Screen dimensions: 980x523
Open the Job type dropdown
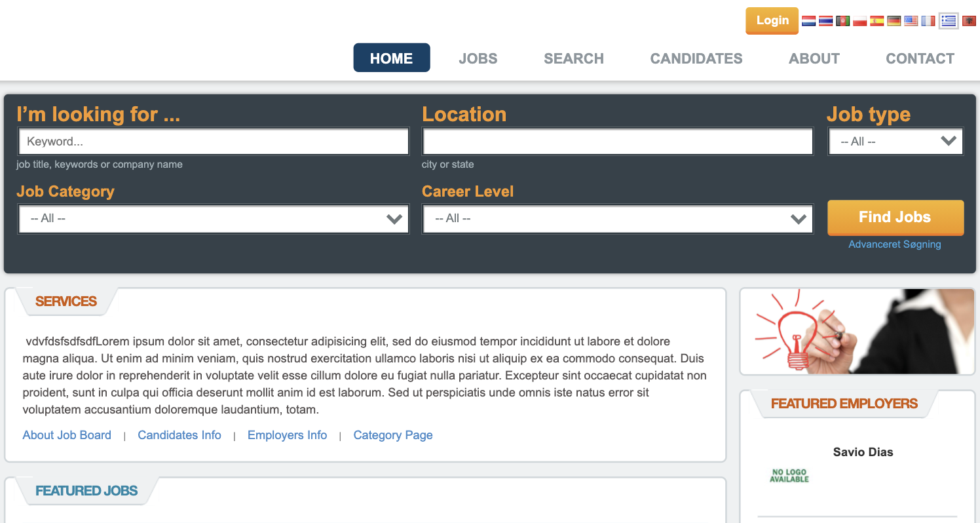pyautogui.click(x=895, y=142)
